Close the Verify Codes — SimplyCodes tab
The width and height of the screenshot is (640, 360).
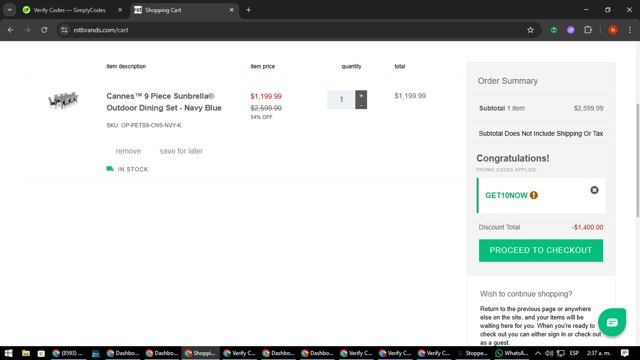click(120, 10)
